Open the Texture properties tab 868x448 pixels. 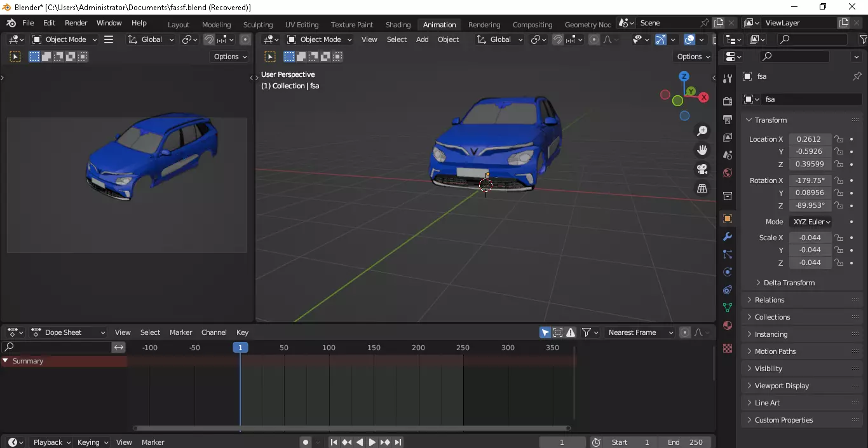pyautogui.click(x=728, y=348)
